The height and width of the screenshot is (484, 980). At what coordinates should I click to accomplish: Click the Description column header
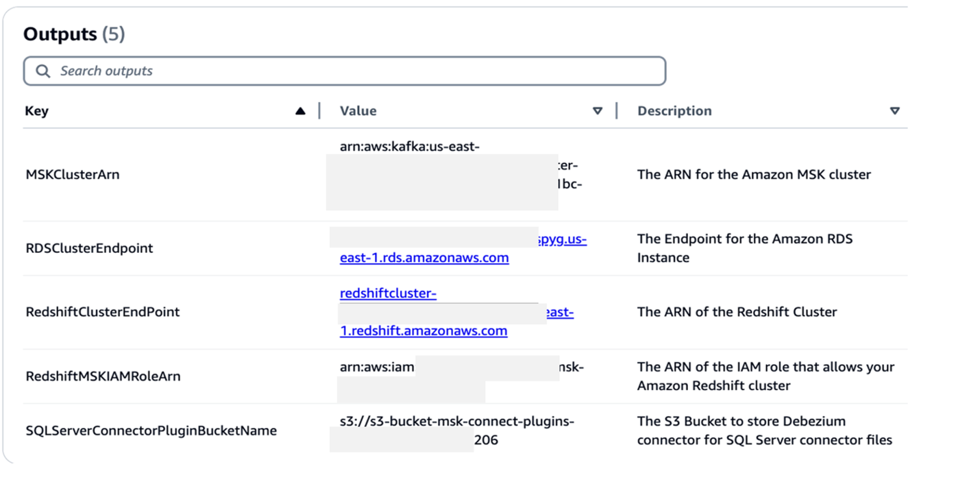click(674, 111)
